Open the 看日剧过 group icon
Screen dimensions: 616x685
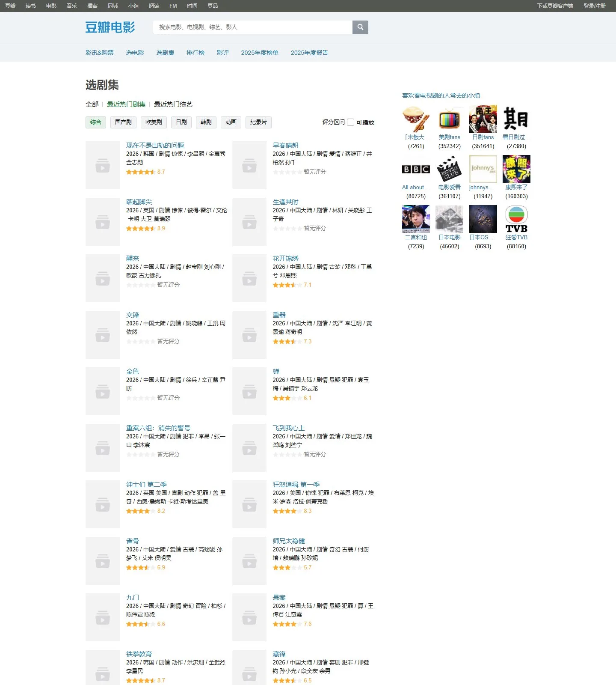516,119
